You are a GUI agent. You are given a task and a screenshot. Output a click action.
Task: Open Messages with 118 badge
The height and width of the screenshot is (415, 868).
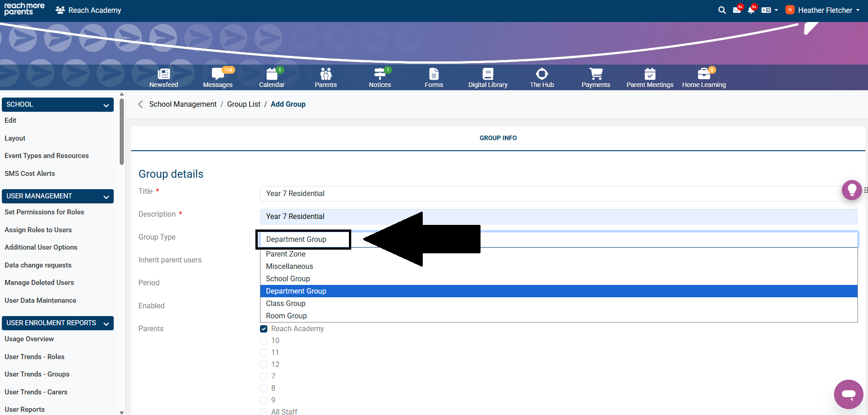218,77
